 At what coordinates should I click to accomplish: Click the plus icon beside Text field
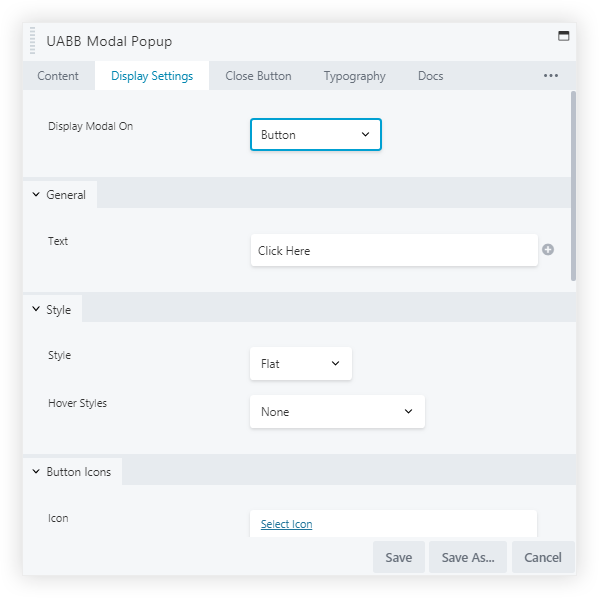tap(548, 250)
